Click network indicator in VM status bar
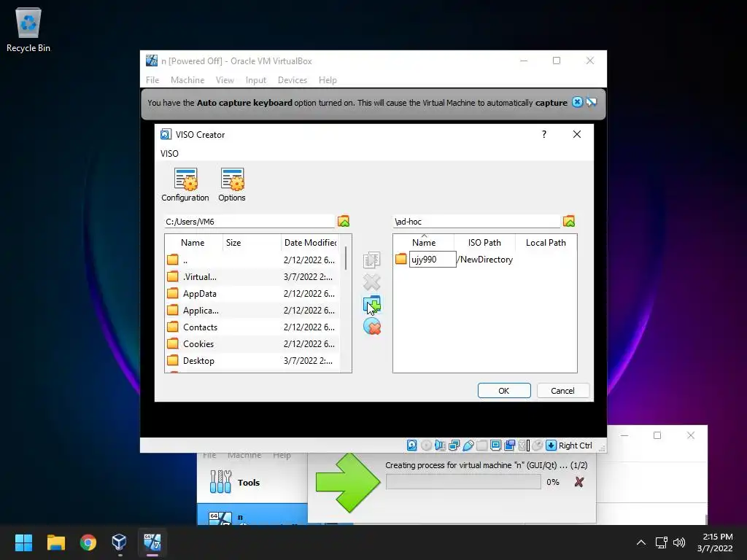Image resolution: width=747 pixels, height=560 pixels. point(454,446)
